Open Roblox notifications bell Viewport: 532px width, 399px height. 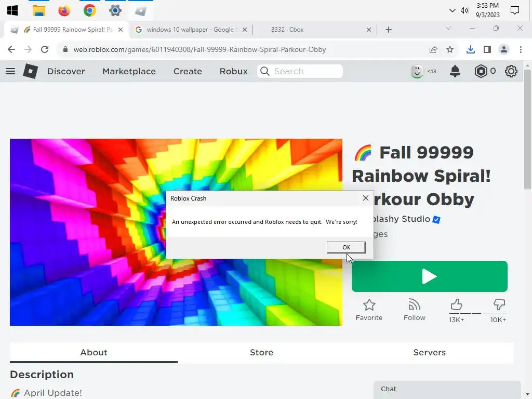(x=455, y=71)
